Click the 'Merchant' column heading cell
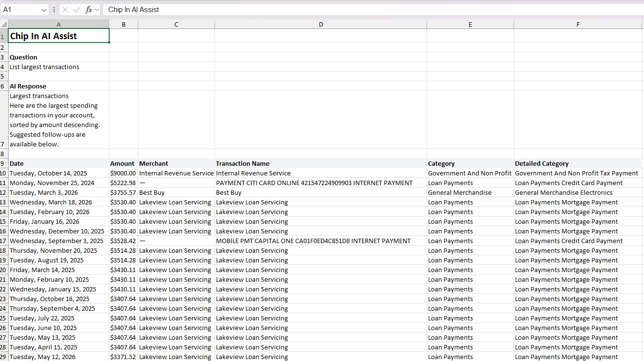The height and width of the screenshot is (361, 644). click(x=176, y=163)
